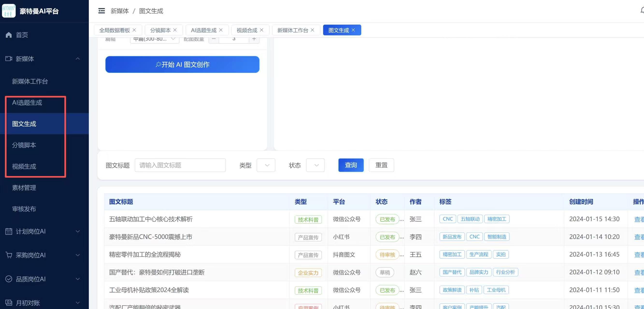
Task: Click the 重置 button
Action: 381,165
